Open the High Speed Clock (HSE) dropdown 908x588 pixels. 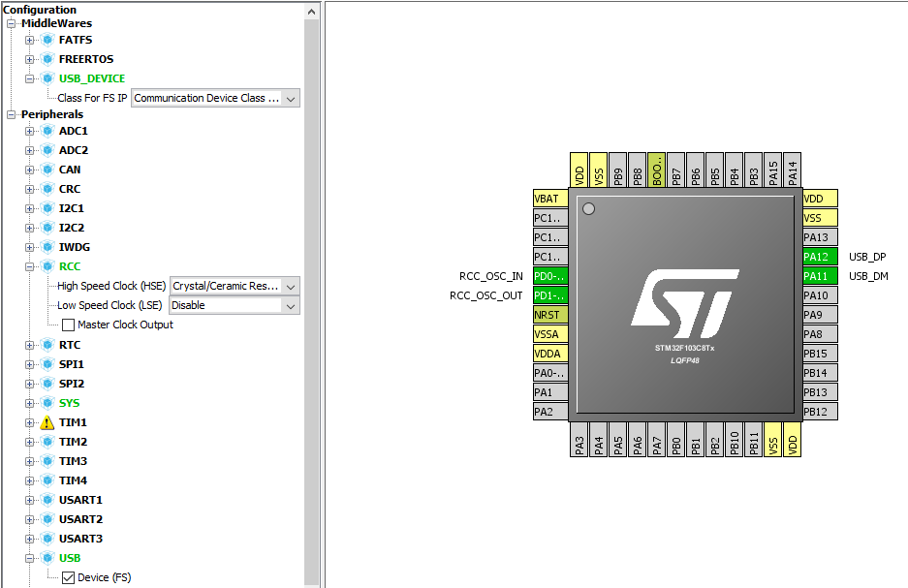(235, 286)
